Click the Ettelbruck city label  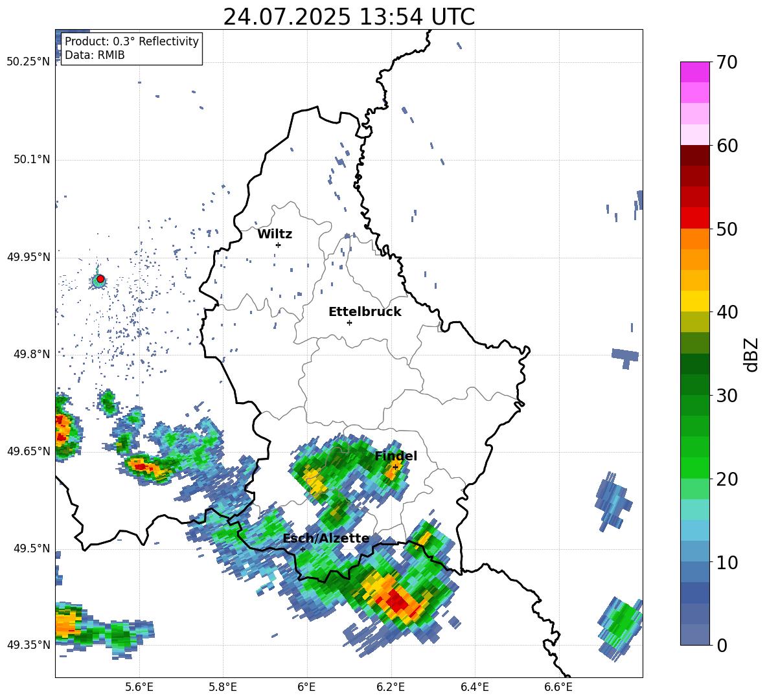[365, 312]
